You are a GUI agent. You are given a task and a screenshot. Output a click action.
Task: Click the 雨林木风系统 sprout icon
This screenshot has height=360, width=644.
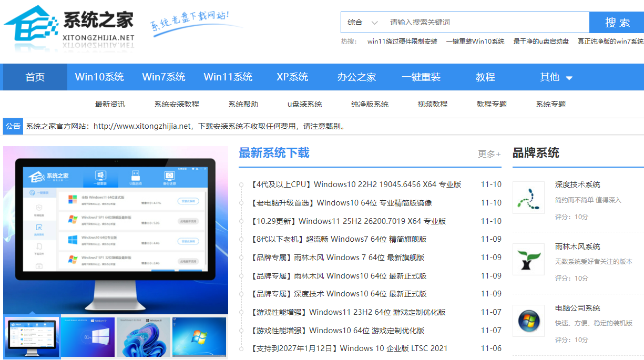[x=528, y=259]
